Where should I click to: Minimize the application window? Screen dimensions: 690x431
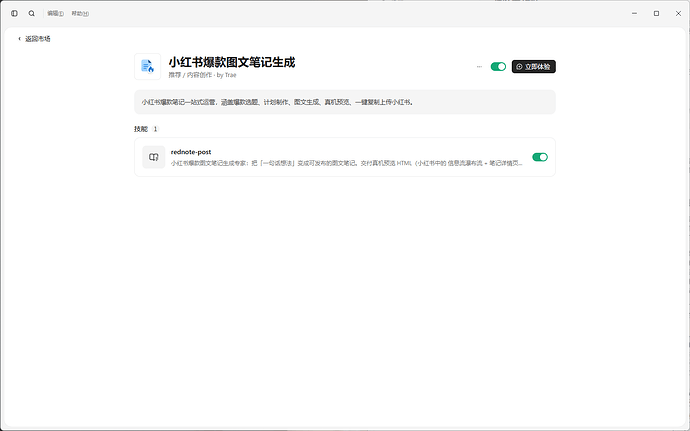tap(634, 14)
